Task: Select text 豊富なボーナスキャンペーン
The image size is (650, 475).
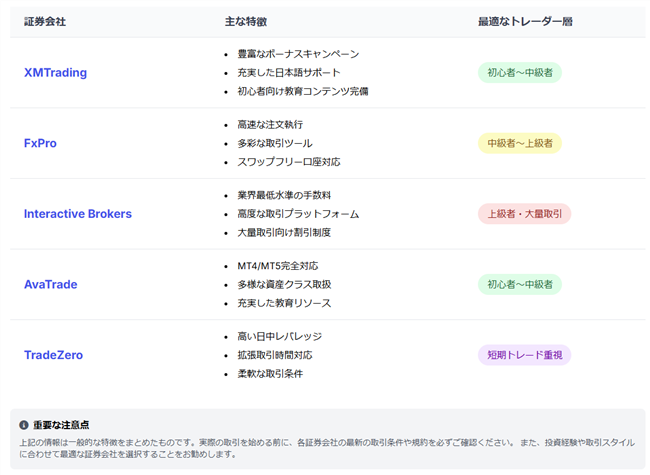Action: pos(298,54)
